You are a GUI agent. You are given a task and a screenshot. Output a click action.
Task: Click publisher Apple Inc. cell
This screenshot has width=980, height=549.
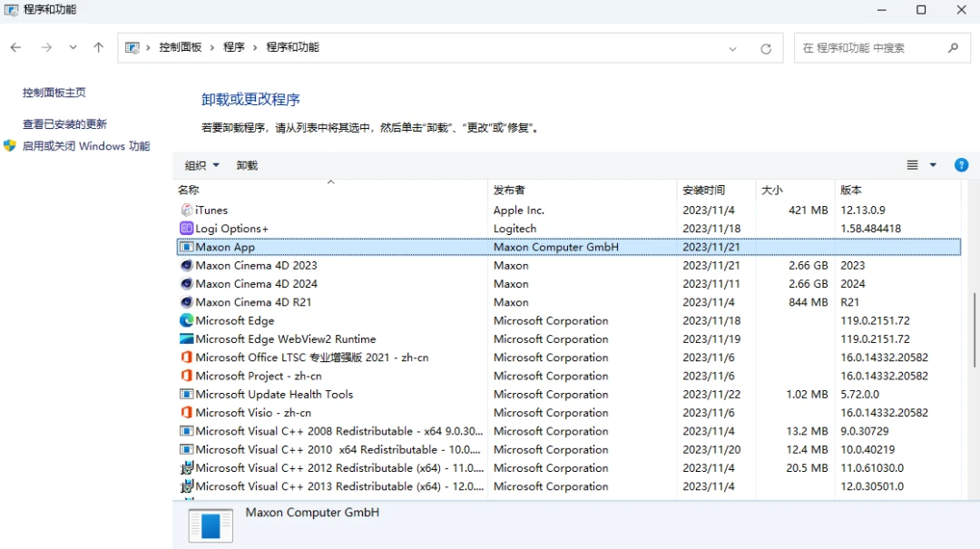tap(519, 211)
